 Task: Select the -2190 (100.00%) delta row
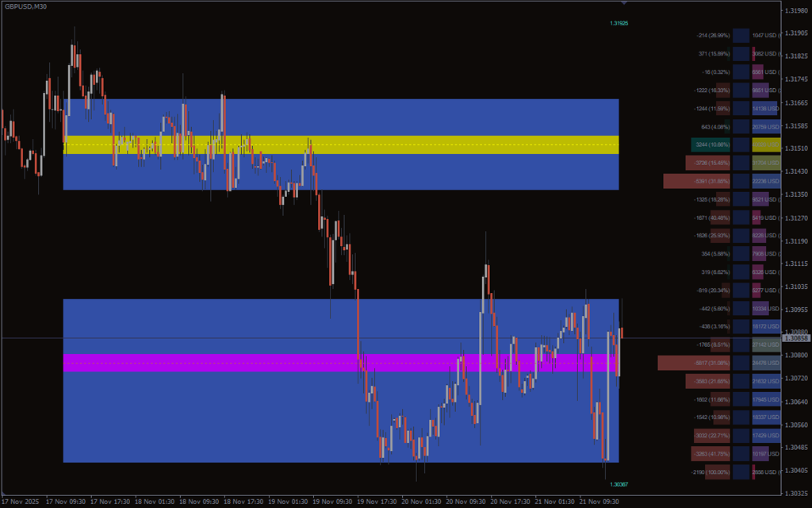[711, 472]
